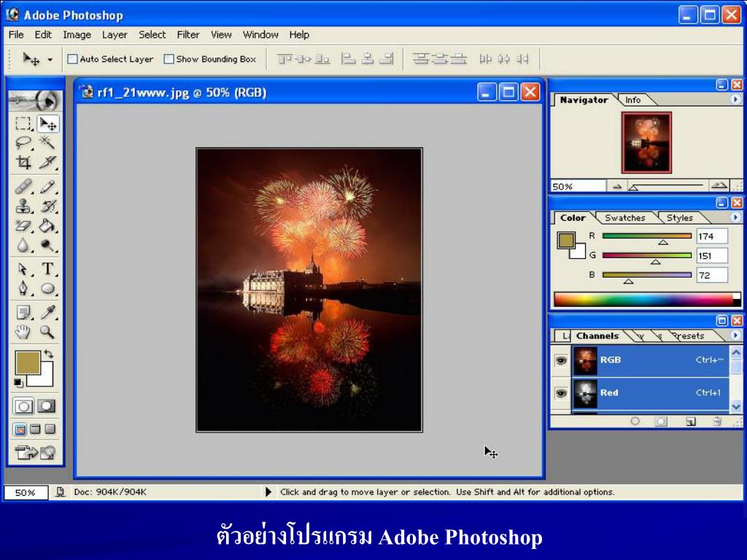
Task: Select the Pen tool
Action: [23, 289]
